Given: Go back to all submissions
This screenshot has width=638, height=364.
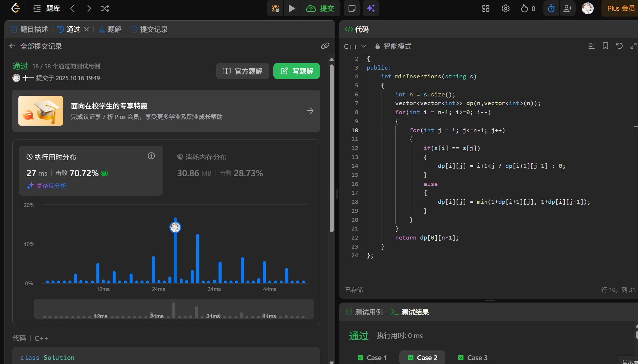Looking at the screenshot, I should (13, 46).
